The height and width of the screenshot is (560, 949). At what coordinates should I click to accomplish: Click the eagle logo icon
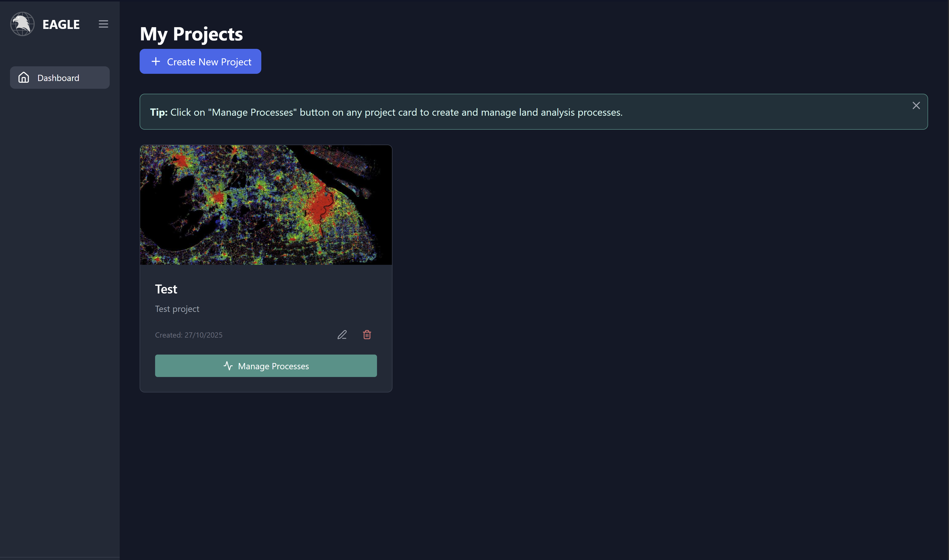click(x=22, y=24)
